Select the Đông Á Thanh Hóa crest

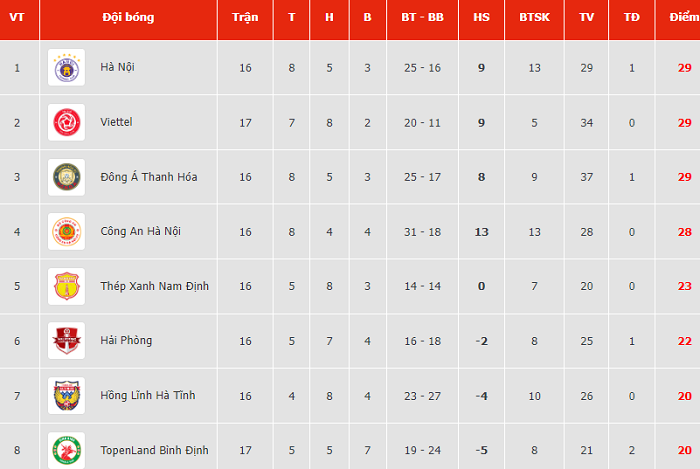(x=67, y=177)
